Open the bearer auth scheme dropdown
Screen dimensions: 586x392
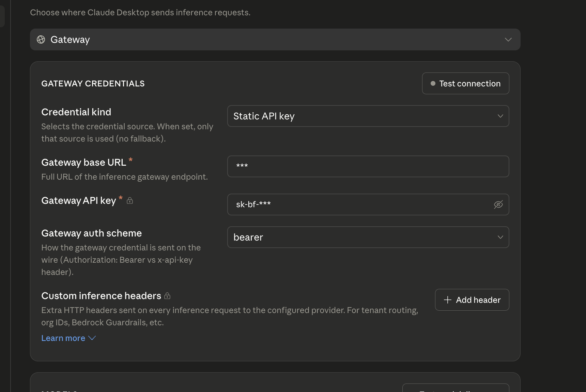coord(368,237)
